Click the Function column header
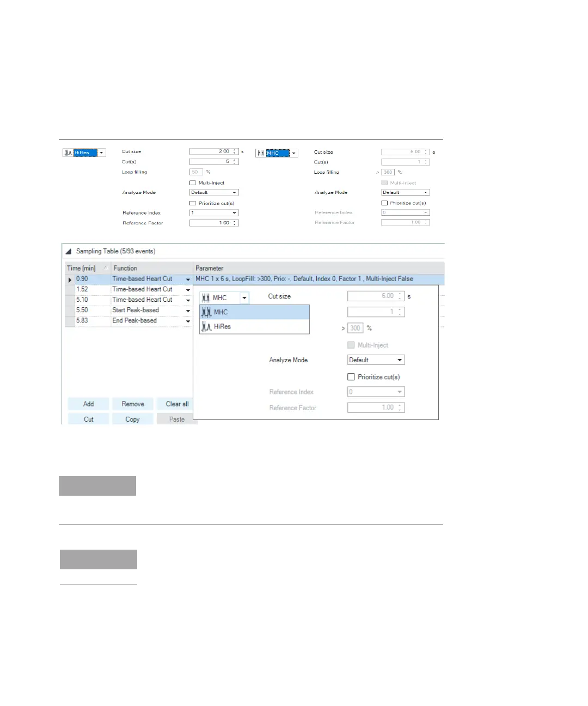Viewport: 588px width, 706px height. (152, 268)
